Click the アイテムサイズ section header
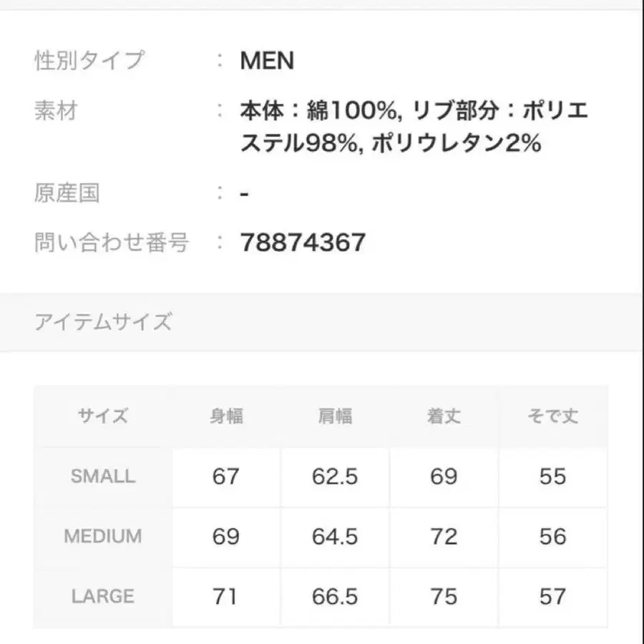The image size is (644, 644). pyautogui.click(x=103, y=322)
